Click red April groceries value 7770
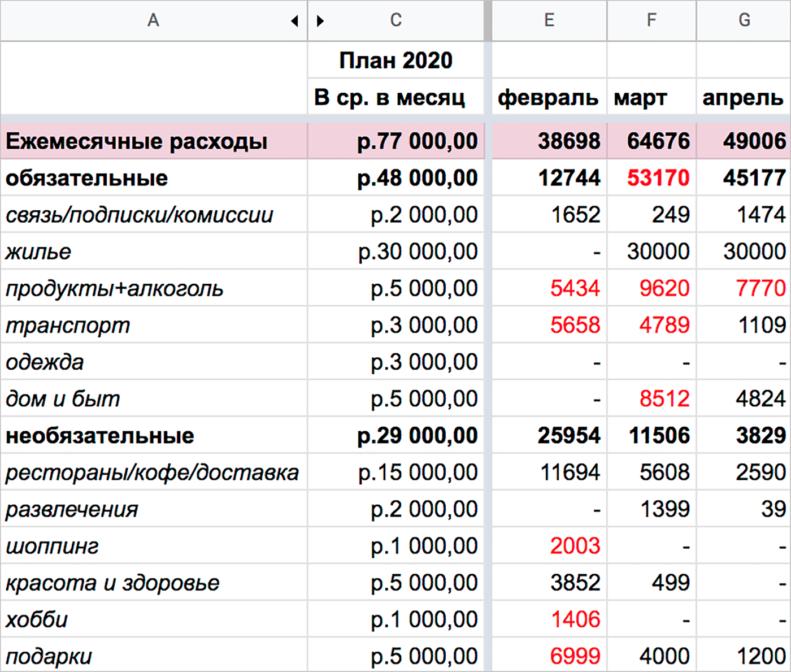Screen dimensions: 791x672 click(761, 288)
